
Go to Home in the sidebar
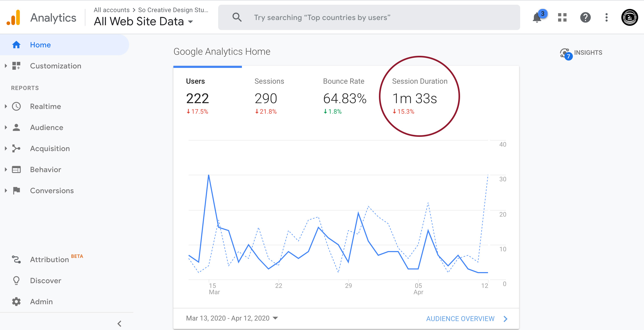point(64,45)
